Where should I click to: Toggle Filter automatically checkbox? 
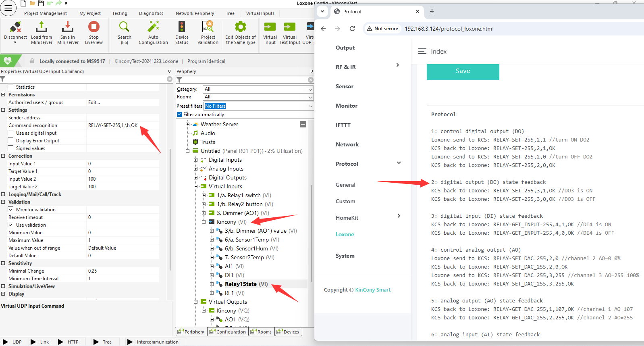[180, 115]
